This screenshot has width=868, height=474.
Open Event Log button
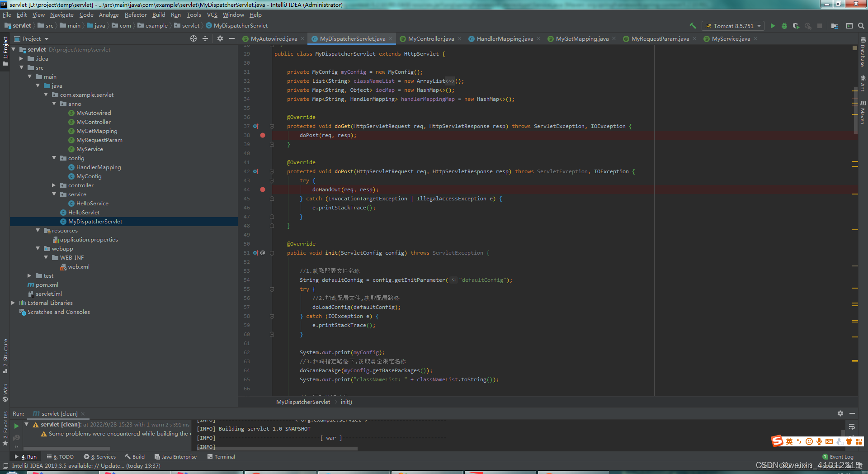coord(838,456)
